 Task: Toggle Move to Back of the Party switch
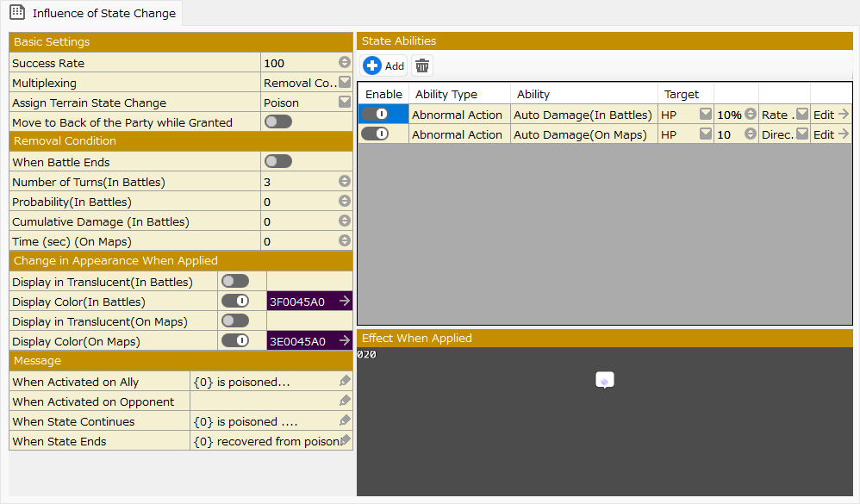point(278,121)
